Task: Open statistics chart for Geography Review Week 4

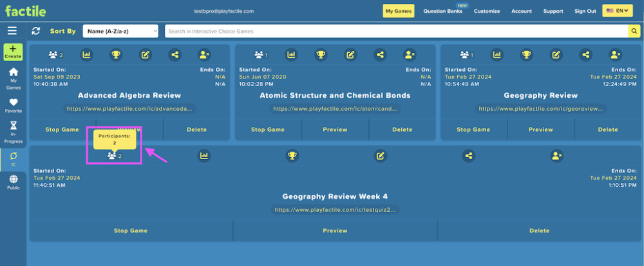Action: click(204, 156)
